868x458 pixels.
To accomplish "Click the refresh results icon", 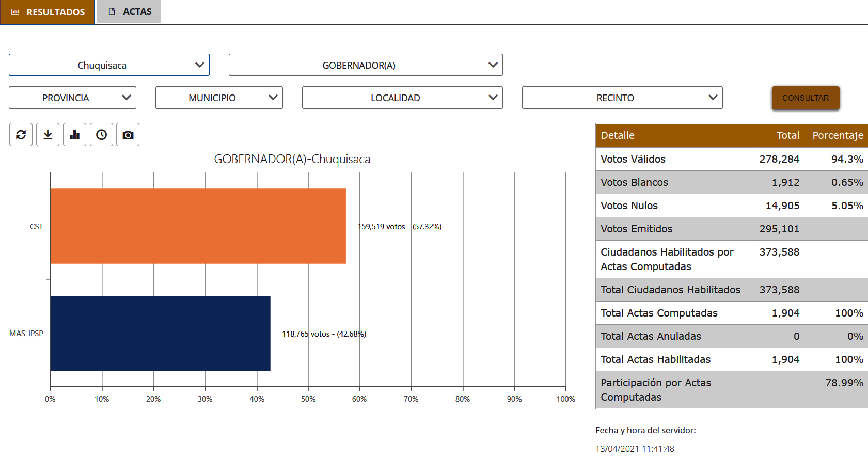I will (21, 135).
